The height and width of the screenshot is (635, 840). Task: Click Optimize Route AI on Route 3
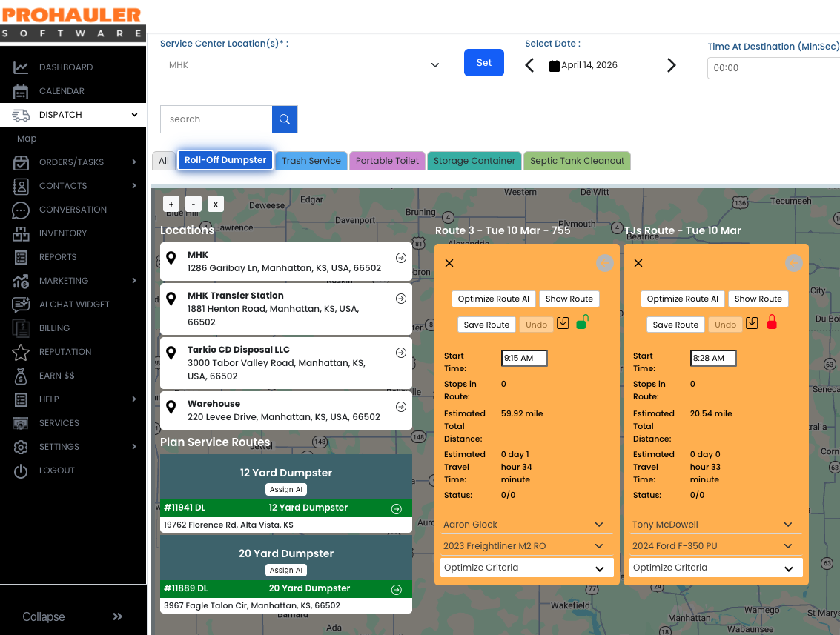click(493, 299)
